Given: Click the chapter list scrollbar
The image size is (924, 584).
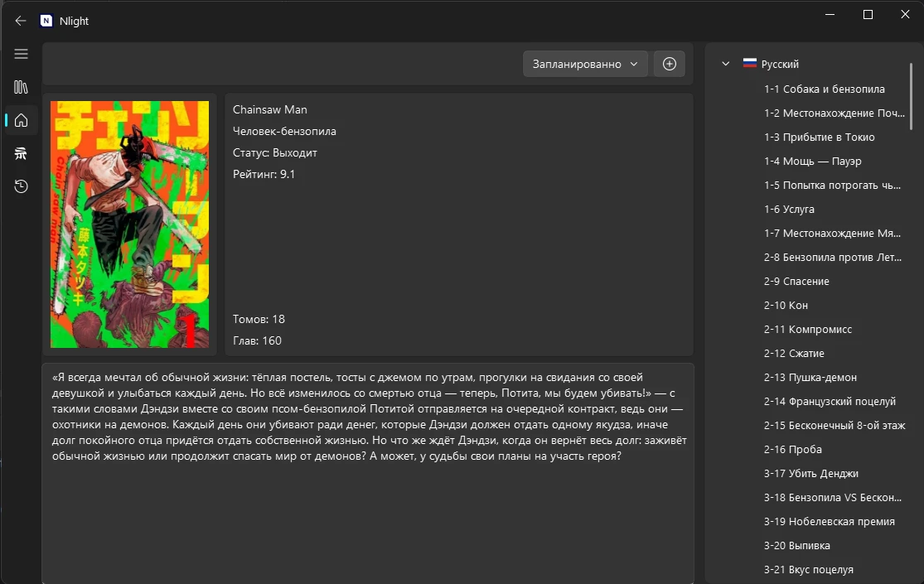Looking at the screenshot, I should [911, 96].
